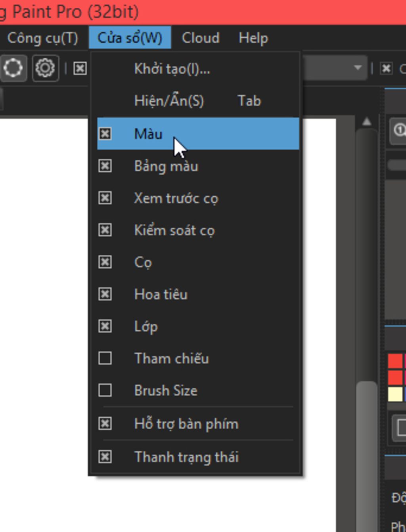Screen dimensions: 406x532
Task: Hide the Màu color window
Action: pyautogui.click(x=148, y=134)
